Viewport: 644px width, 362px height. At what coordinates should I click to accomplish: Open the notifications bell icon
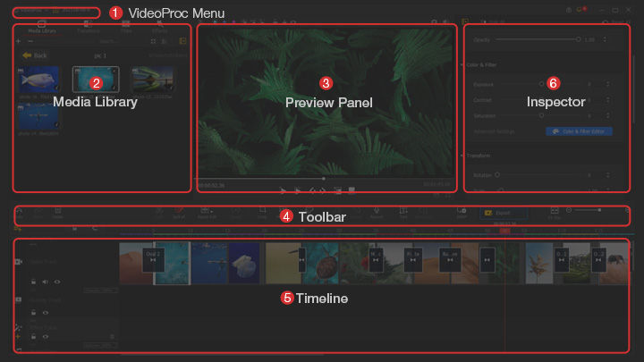pos(580,10)
